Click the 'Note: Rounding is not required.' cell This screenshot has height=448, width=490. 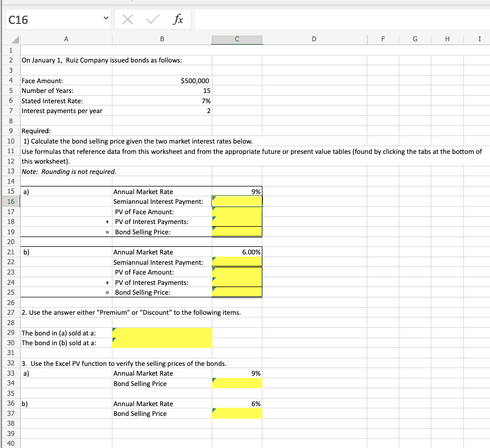69,171
